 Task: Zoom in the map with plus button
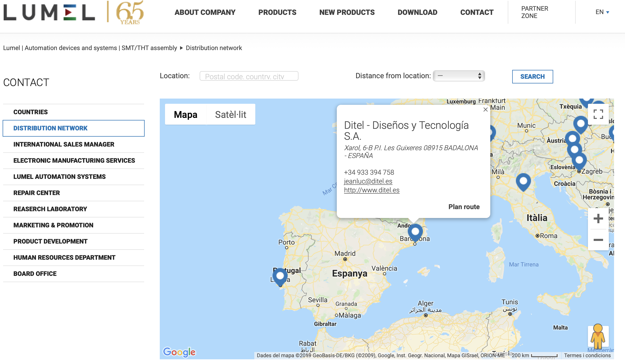tap(598, 219)
